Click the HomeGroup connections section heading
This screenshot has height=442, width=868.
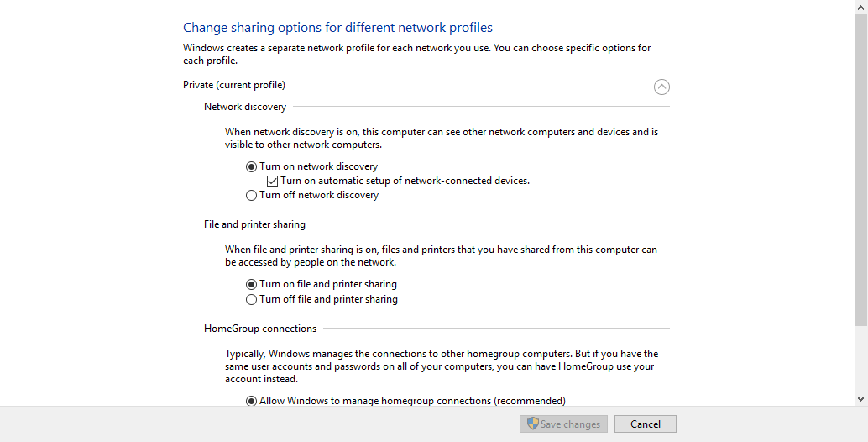(260, 329)
